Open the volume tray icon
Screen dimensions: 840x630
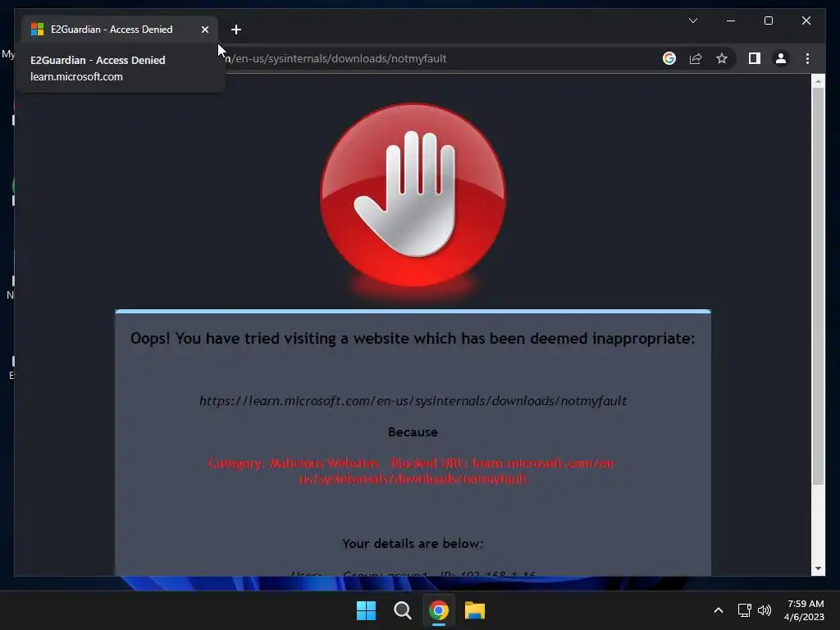765,610
